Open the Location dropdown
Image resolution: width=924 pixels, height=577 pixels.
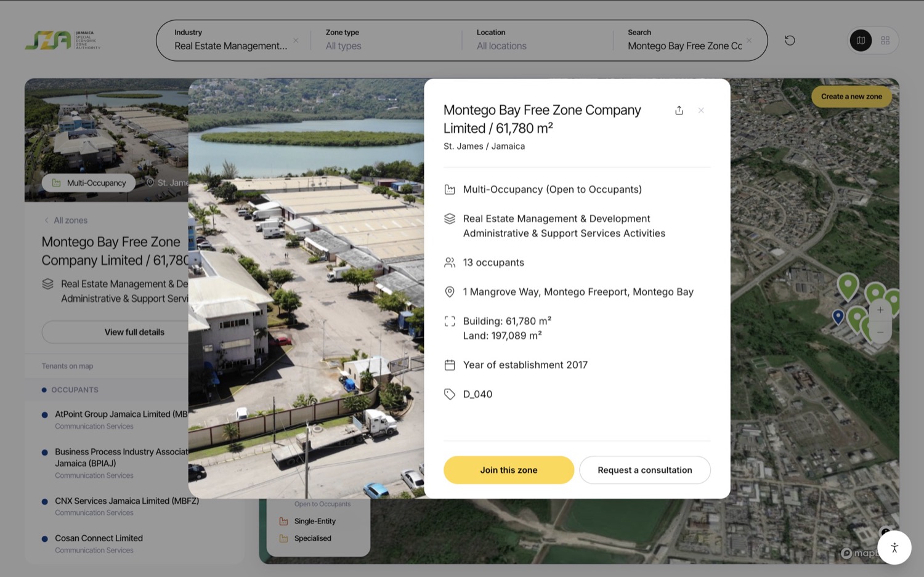[x=536, y=41]
